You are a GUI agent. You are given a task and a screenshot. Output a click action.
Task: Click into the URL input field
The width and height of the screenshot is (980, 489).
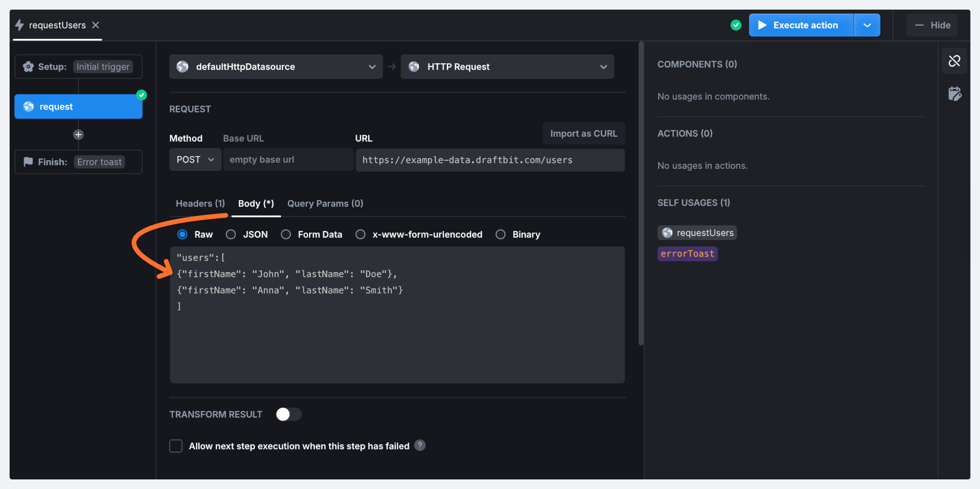[x=490, y=160]
